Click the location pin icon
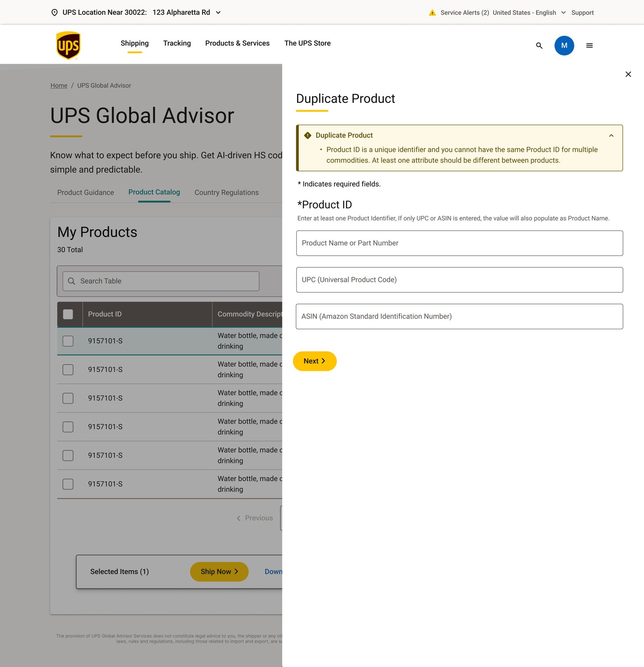Viewport: 644px width, 667px height. point(54,12)
